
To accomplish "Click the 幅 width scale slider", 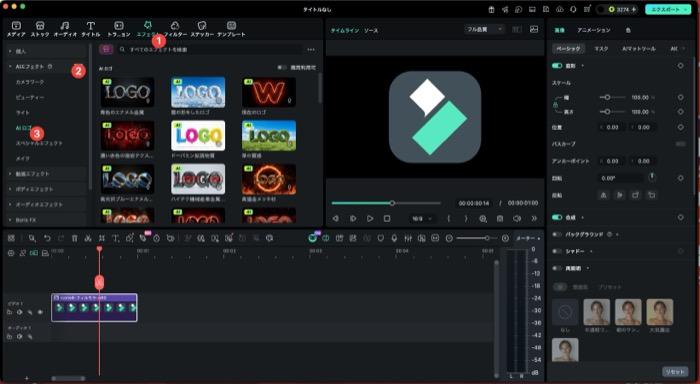I will 611,97.
